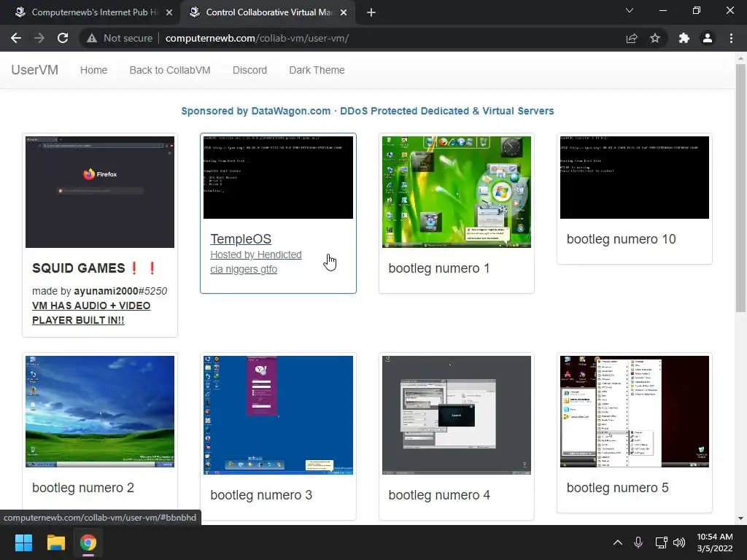Screen dimensions: 747x560
Task: Open bootleg numero 10 thumbnail
Action: 635,178
